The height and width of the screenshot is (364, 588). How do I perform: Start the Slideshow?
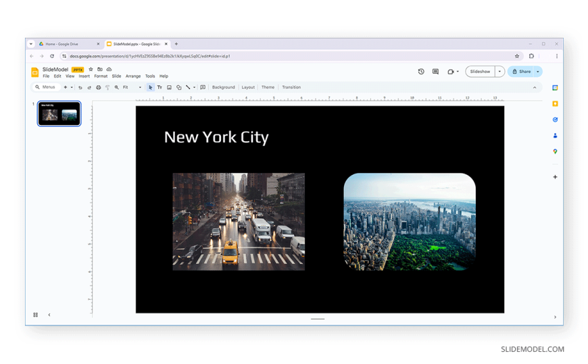tap(480, 72)
